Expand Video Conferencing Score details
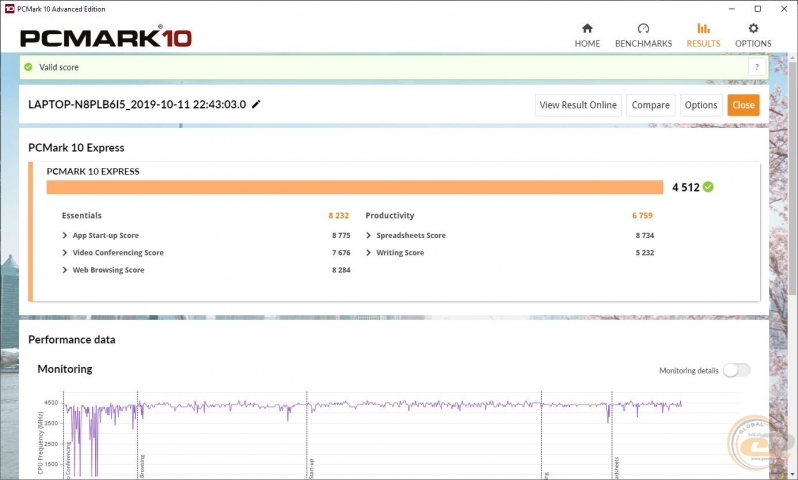Viewport: 798px width, 480px height. [x=65, y=252]
